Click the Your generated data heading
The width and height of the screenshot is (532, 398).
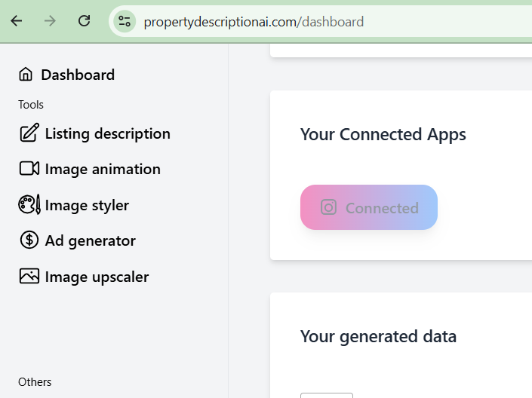tap(378, 336)
